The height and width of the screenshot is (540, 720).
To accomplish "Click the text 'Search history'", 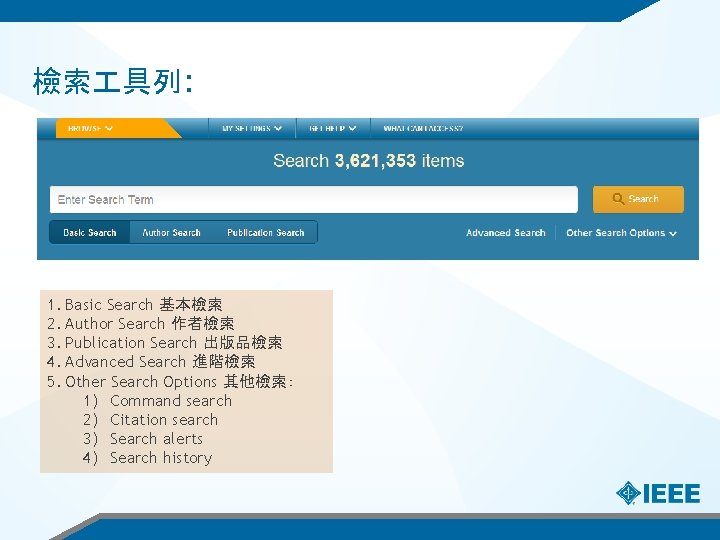I will tap(161, 458).
